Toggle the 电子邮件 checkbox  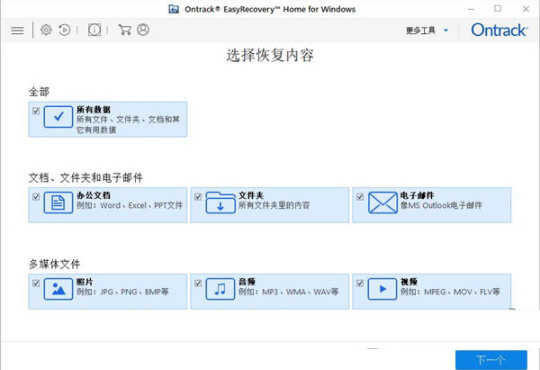click(360, 197)
